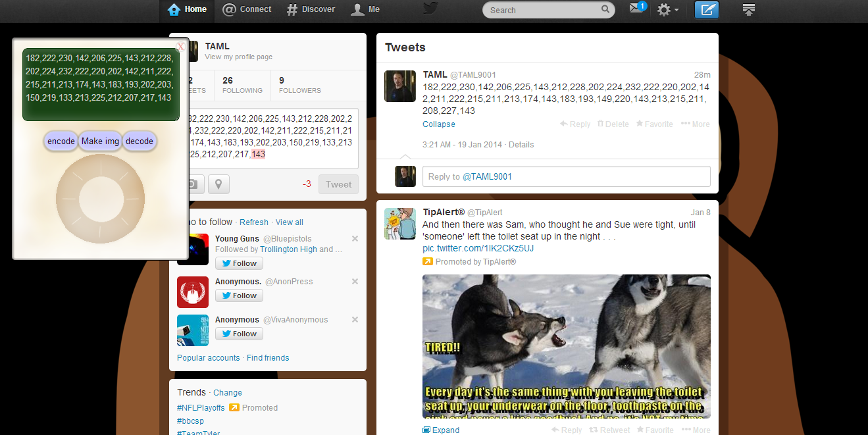Open More options on TipAlert tweet

pyautogui.click(x=696, y=430)
